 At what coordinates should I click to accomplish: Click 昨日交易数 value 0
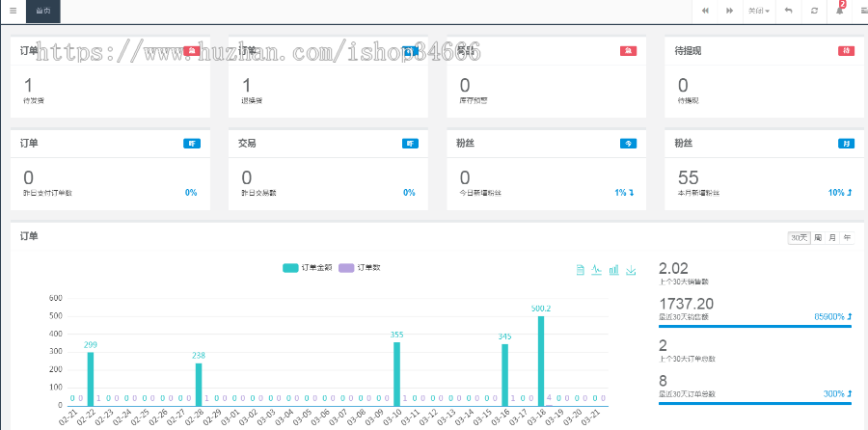click(246, 177)
